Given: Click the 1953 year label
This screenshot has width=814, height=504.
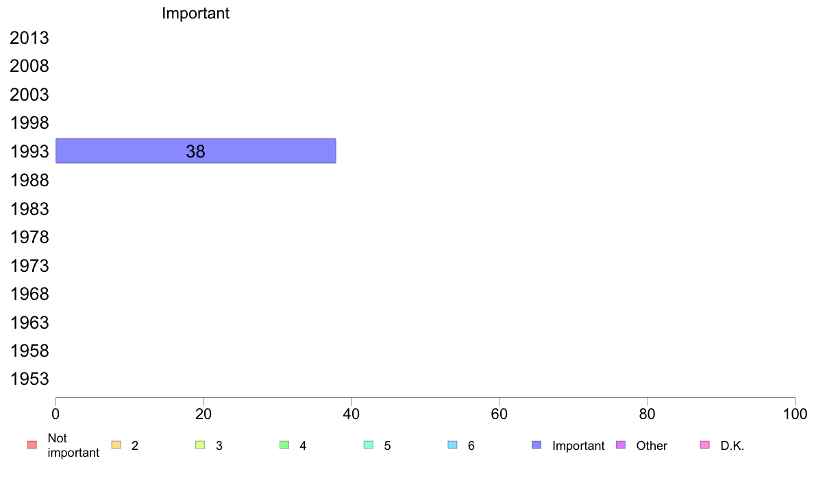Looking at the screenshot, I should 29,379.
